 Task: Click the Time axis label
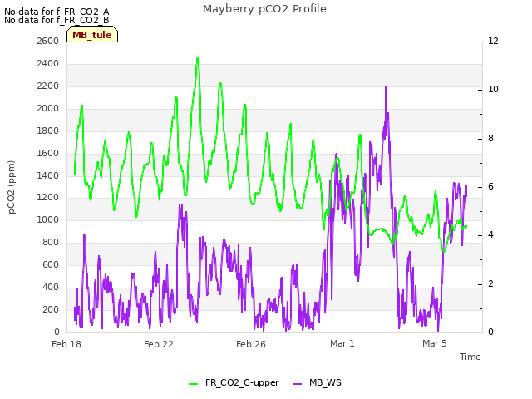[470, 357]
